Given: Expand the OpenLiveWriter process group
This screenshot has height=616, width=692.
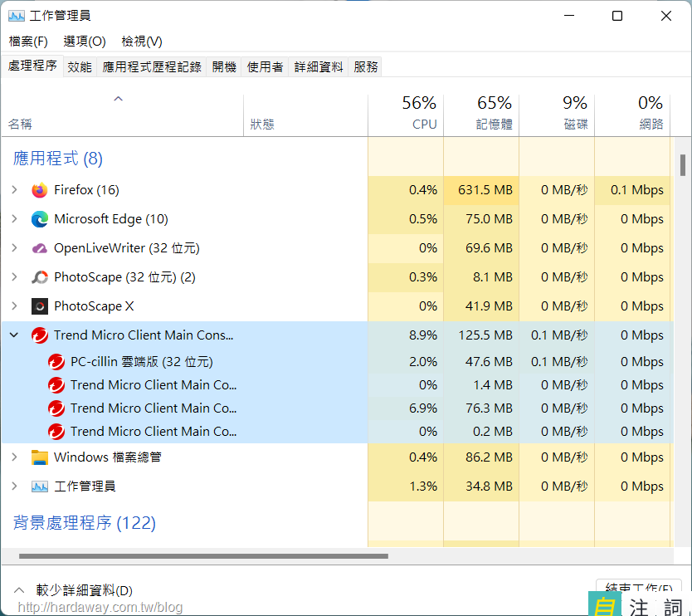Looking at the screenshot, I should point(15,248).
